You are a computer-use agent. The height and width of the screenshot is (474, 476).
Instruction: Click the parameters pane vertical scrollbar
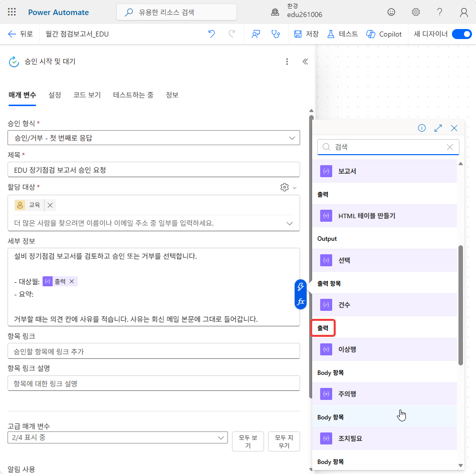[x=311, y=256]
